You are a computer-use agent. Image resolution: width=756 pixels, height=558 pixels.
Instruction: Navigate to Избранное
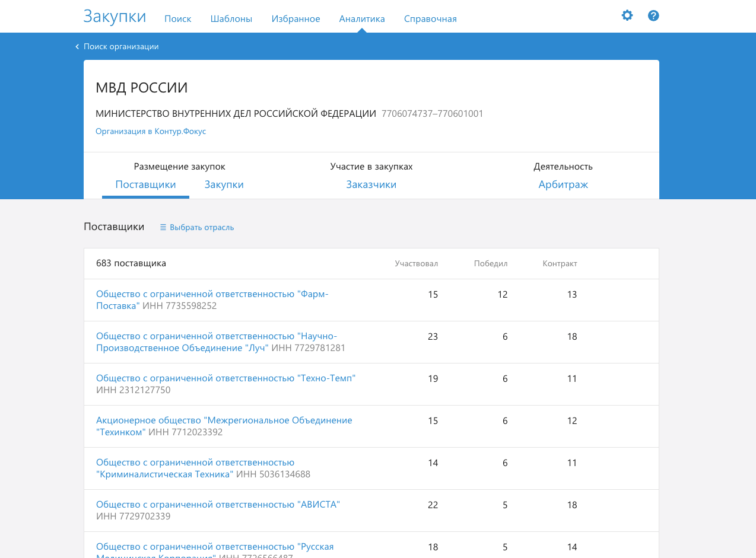(x=296, y=18)
